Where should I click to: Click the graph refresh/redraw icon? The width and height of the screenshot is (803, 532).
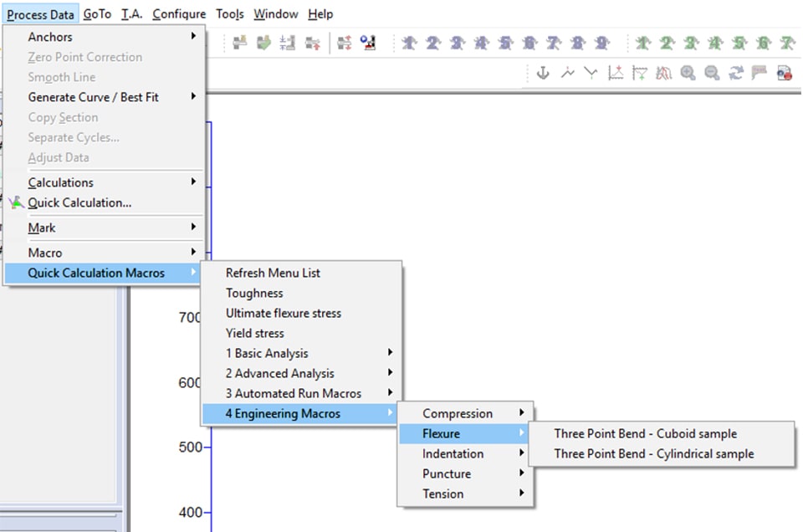[734, 73]
